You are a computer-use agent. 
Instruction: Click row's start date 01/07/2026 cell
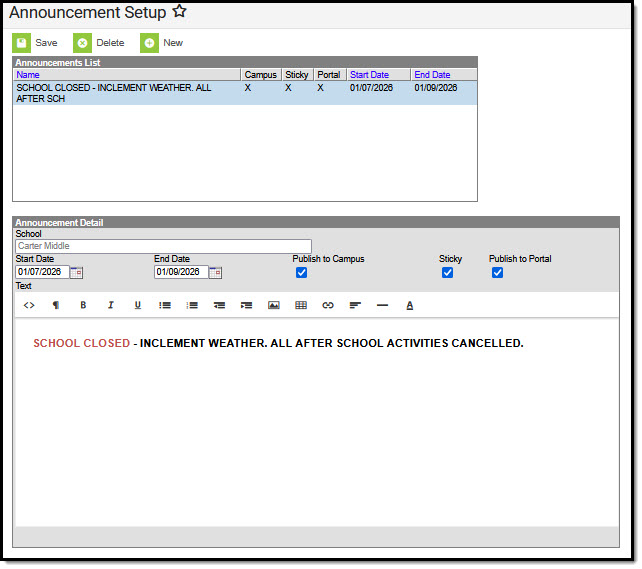pos(371,88)
